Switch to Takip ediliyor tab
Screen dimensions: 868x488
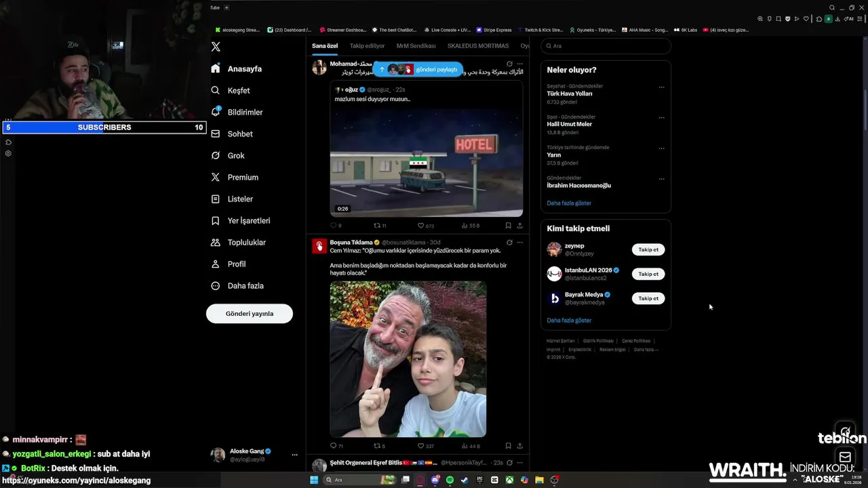[367, 46]
